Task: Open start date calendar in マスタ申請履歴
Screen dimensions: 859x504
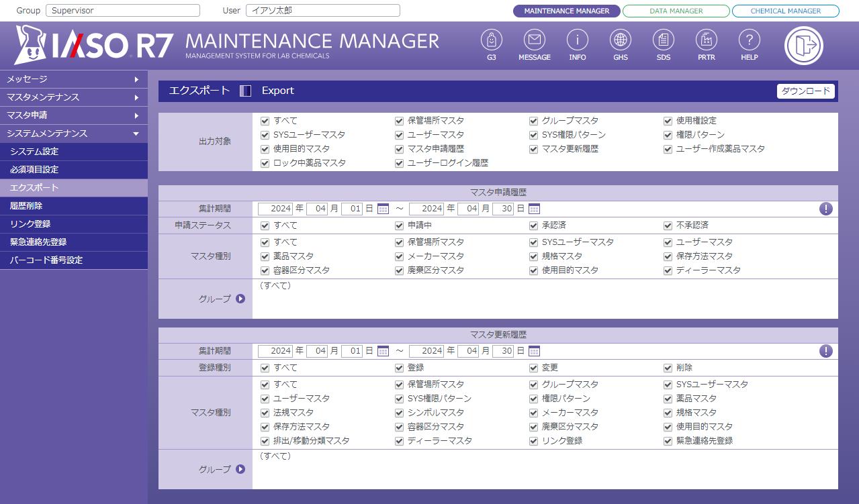Action: click(x=383, y=209)
